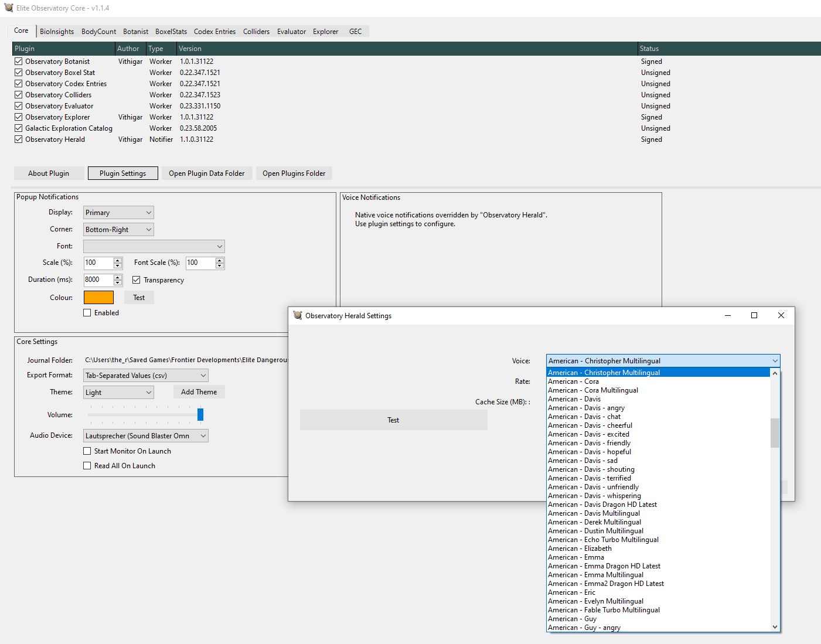821x644 pixels.
Task: Click the About Plugin button
Action: point(49,173)
